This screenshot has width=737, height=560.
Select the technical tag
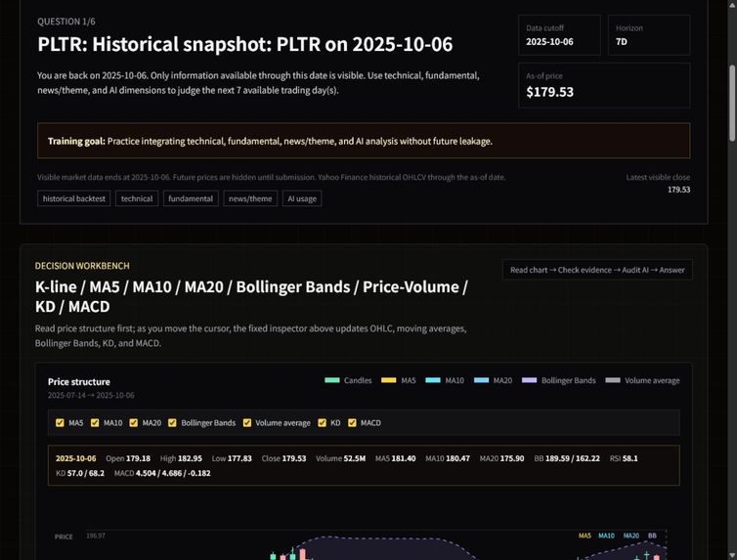point(137,198)
